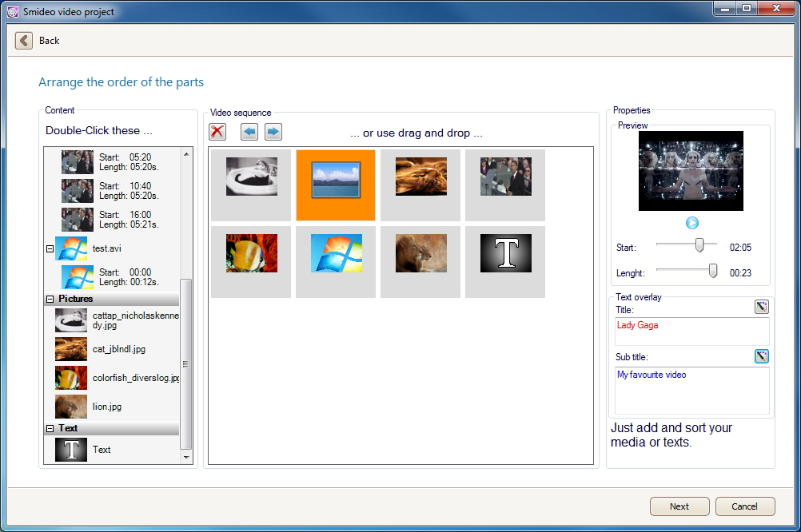801x532 pixels.
Task: Select cat_jblndl.jpg in Pictures
Action: (x=118, y=349)
